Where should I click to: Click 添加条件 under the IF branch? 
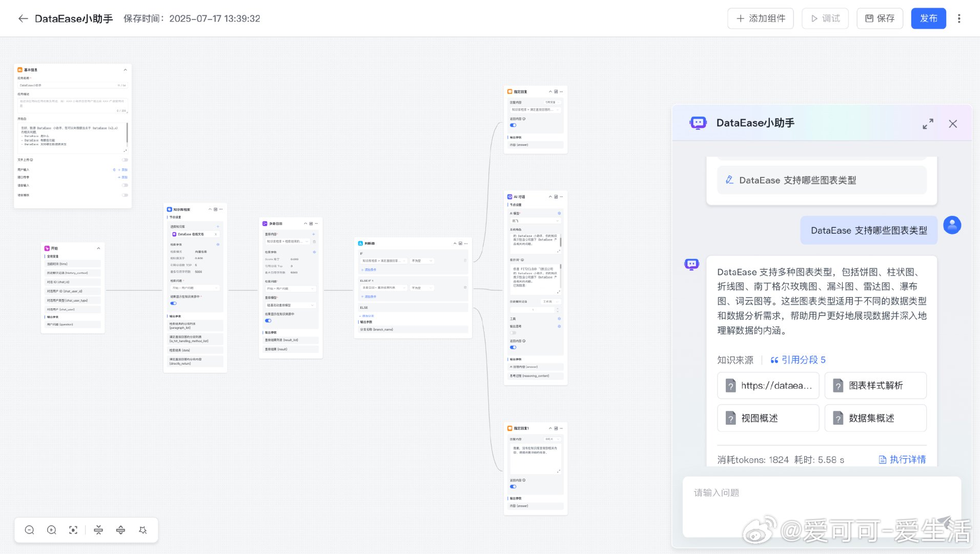(369, 269)
